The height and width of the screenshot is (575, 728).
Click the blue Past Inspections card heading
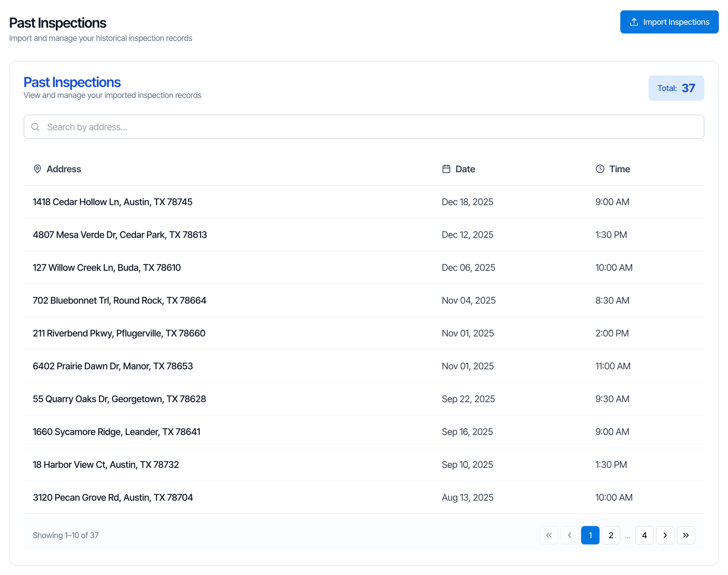(x=72, y=82)
